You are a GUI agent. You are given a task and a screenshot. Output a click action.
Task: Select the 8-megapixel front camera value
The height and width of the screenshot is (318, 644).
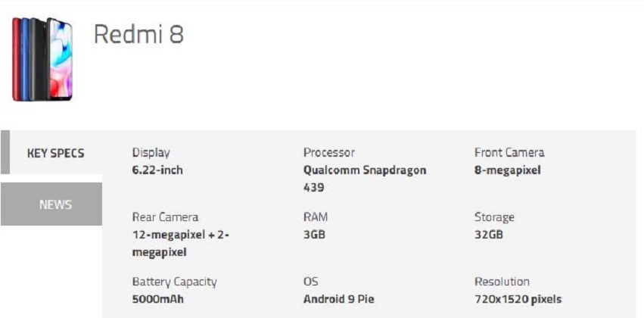[508, 170]
